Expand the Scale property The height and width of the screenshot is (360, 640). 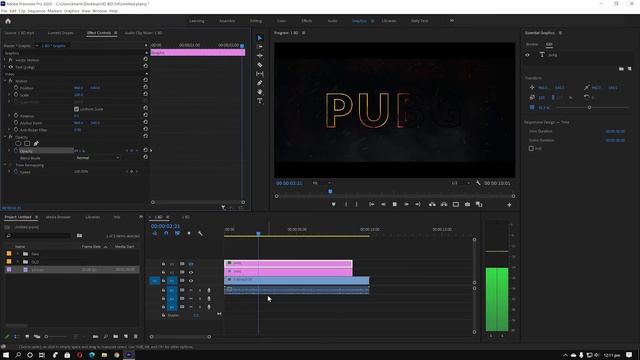[9, 95]
